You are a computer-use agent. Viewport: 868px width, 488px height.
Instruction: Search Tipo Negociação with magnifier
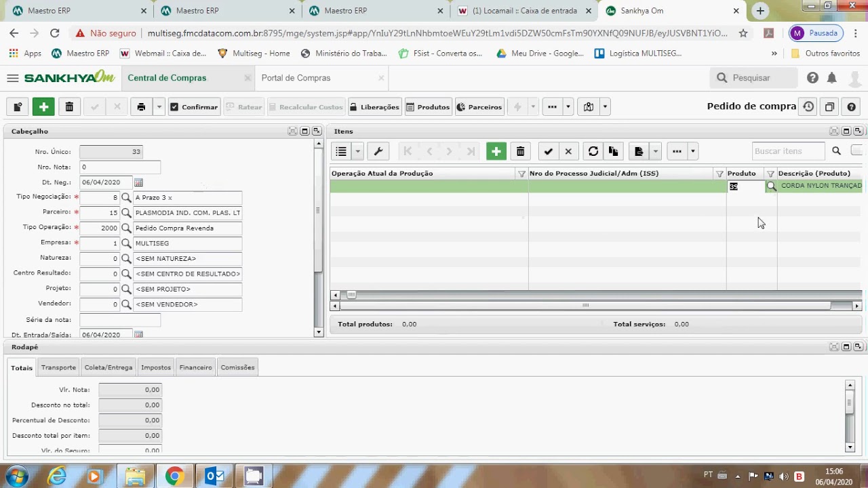point(126,198)
